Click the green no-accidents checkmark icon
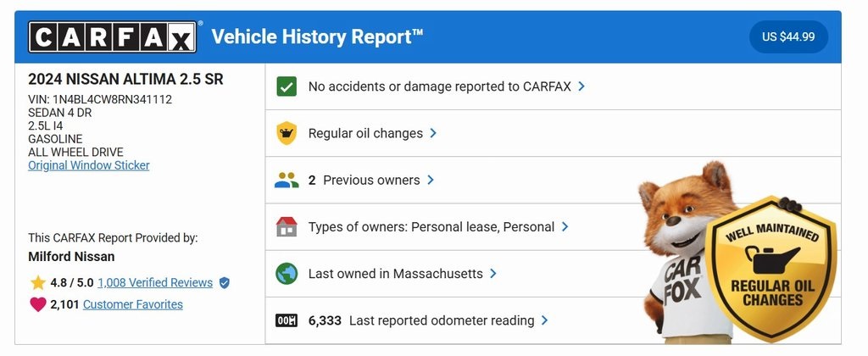868x356 pixels. [287, 86]
